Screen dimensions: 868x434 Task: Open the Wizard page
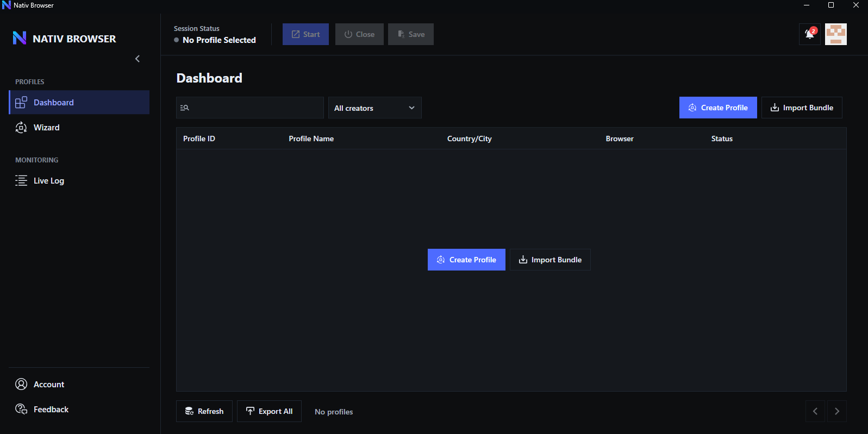[x=79, y=128]
